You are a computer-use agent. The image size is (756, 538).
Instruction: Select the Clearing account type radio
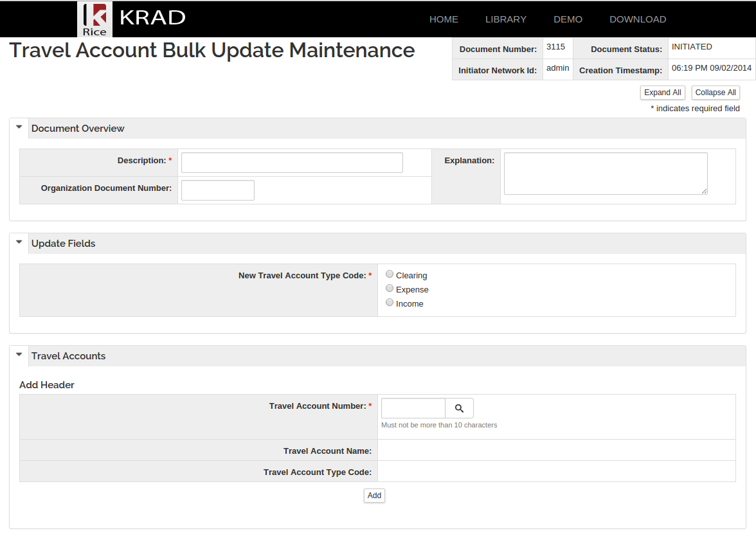tap(390, 274)
